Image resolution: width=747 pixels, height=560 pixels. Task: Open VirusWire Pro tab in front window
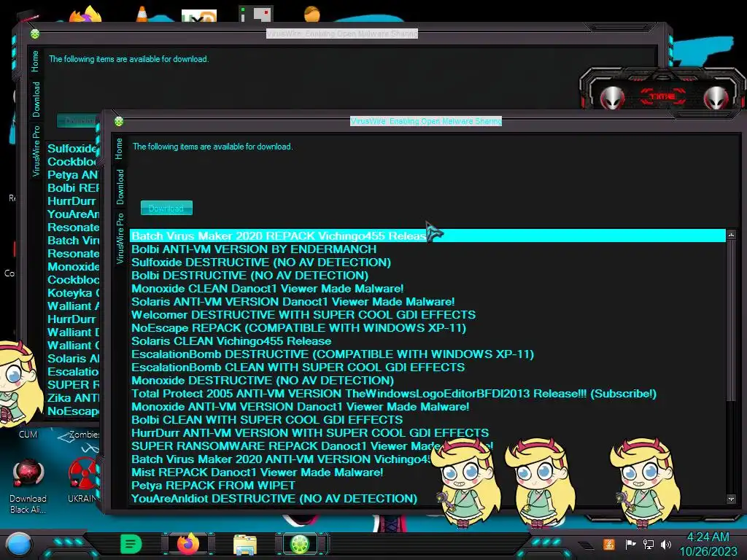pyautogui.click(x=120, y=238)
